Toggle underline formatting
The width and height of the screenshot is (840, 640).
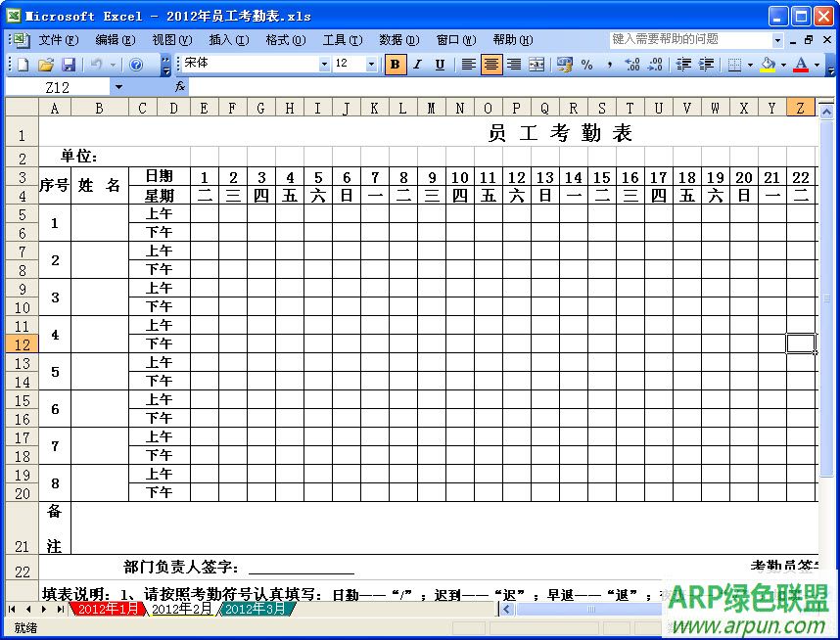pos(439,63)
